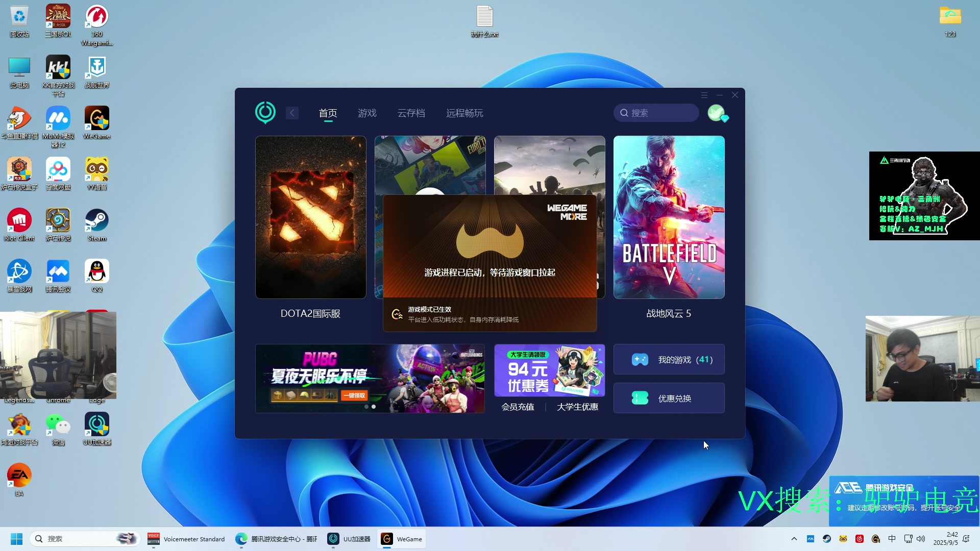
Task: Open 我的游戏 (41) button
Action: [669, 360]
